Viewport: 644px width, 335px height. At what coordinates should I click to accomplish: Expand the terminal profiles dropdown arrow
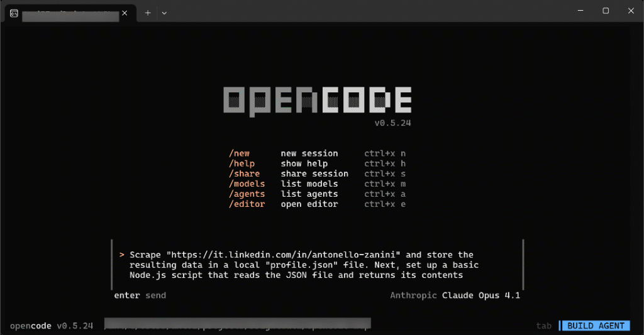pos(164,13)
